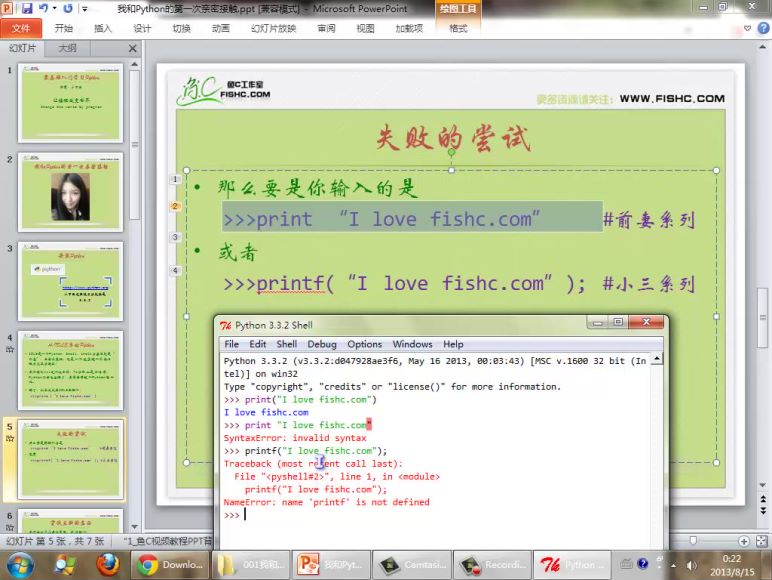The image size is (772, 580).
Task: Select slide 4 thumbnail
Action: tap(70, 370)
